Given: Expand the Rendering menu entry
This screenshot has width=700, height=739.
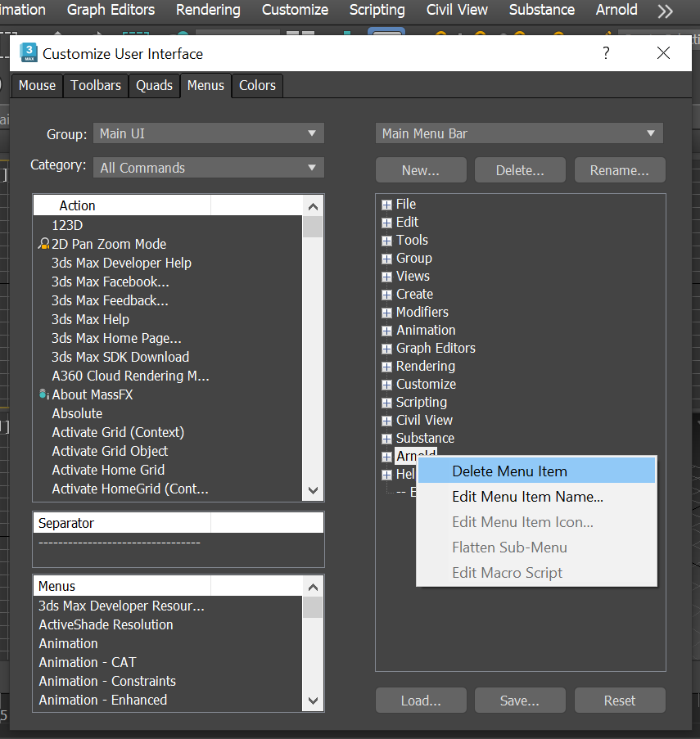Looking at the screenshot, I should (x=386, y=366).
